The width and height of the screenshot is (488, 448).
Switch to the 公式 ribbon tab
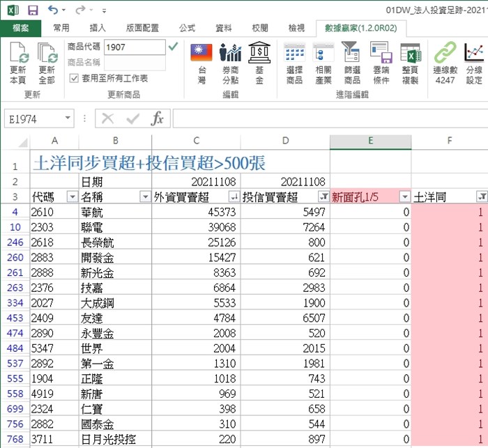pos(187,29)
